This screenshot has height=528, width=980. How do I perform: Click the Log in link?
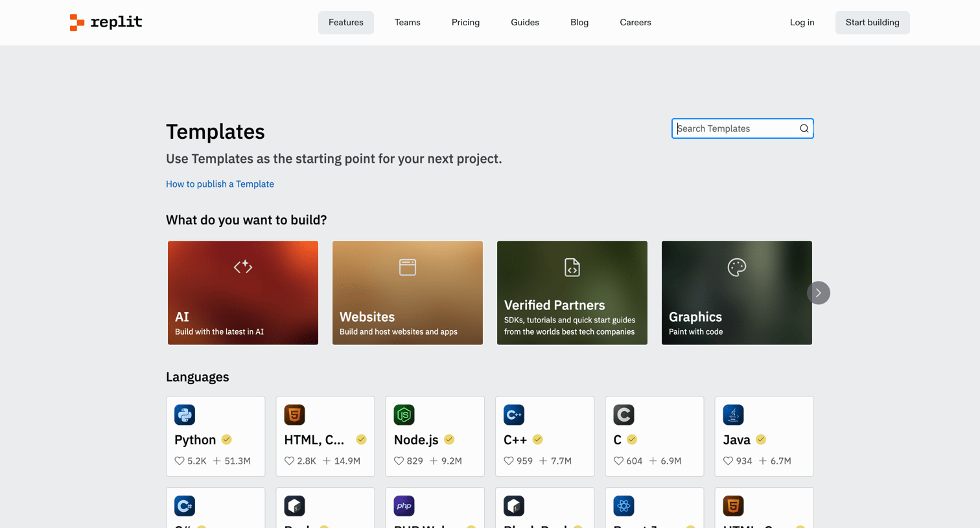coord(802,23)
